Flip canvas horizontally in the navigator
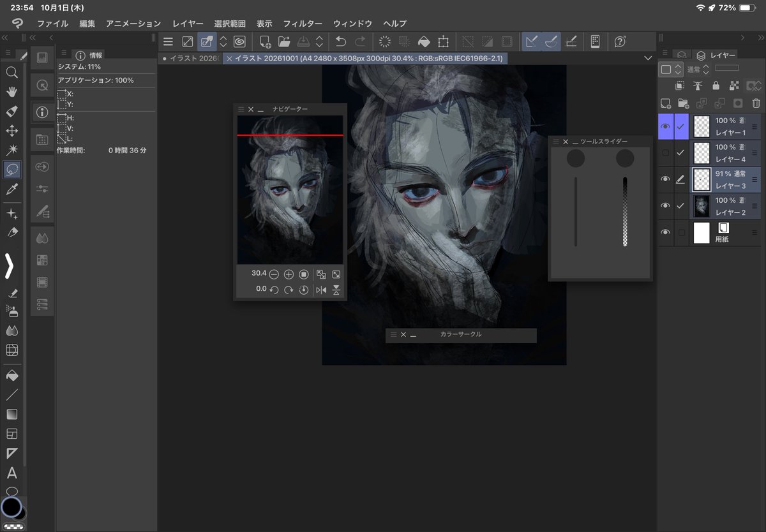The height and width of the screenshot is (532, 766). pos(321,290)
